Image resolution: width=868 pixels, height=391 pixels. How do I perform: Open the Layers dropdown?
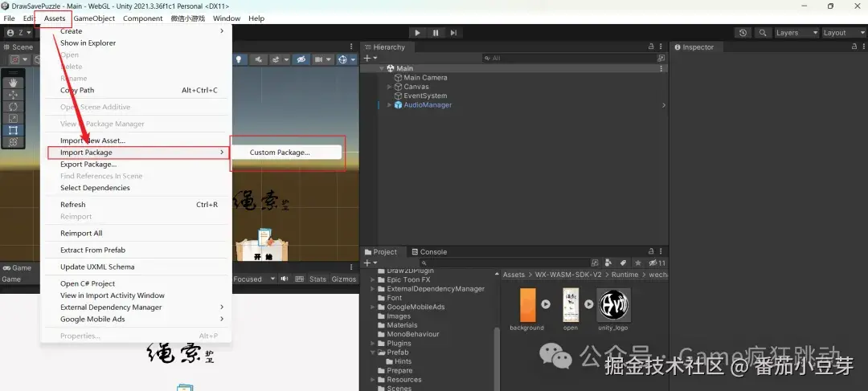click(796, 33)
